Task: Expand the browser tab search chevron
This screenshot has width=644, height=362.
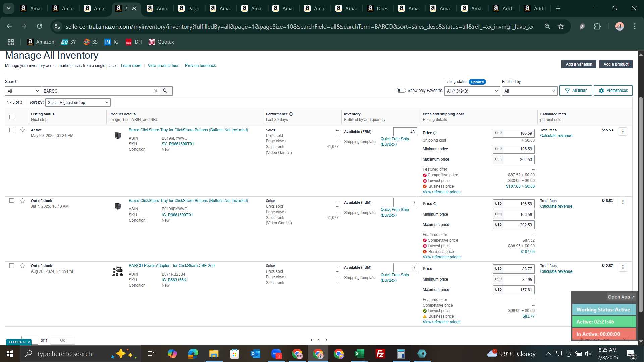Action: (9, 9)
